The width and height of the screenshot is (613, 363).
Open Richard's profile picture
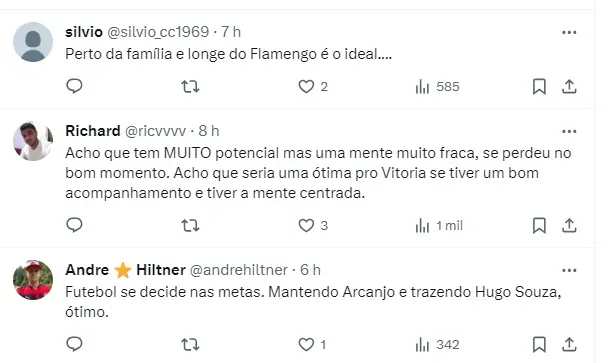click(x=33, y=141)
